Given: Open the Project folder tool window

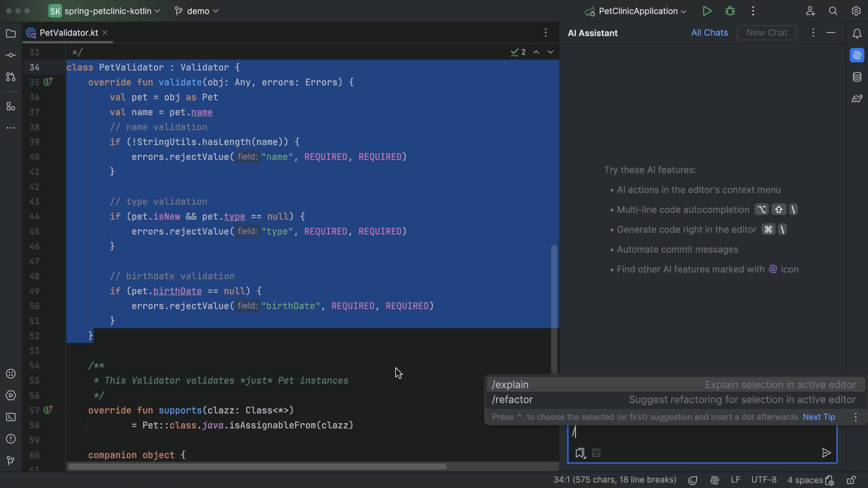Looking at the screenshot, I should tap(11, 33).
